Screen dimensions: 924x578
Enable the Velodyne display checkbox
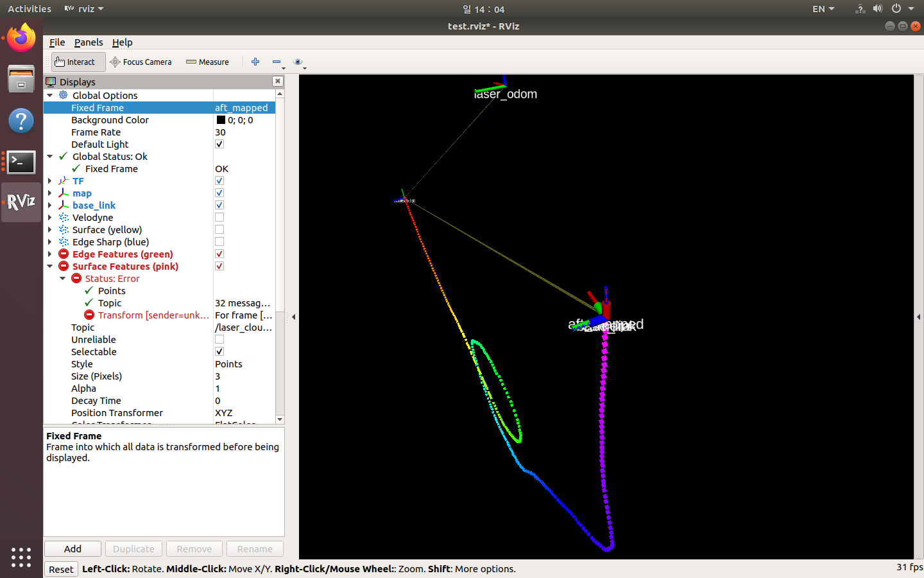(219, 218)
